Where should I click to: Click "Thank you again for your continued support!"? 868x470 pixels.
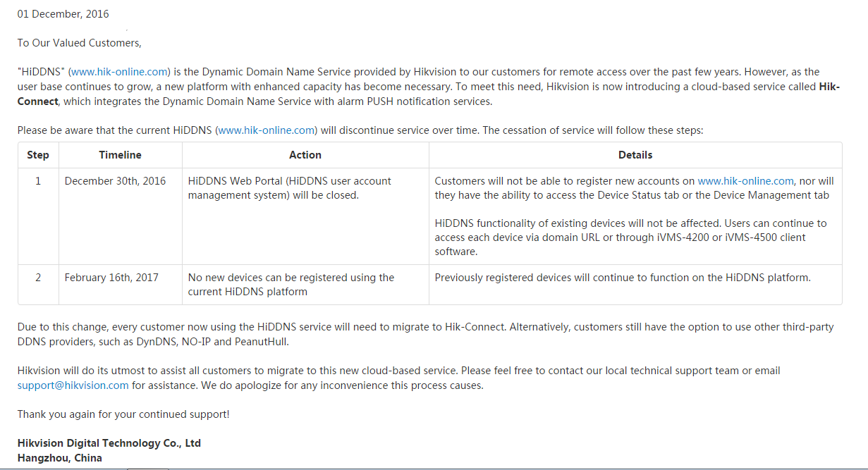123,414
